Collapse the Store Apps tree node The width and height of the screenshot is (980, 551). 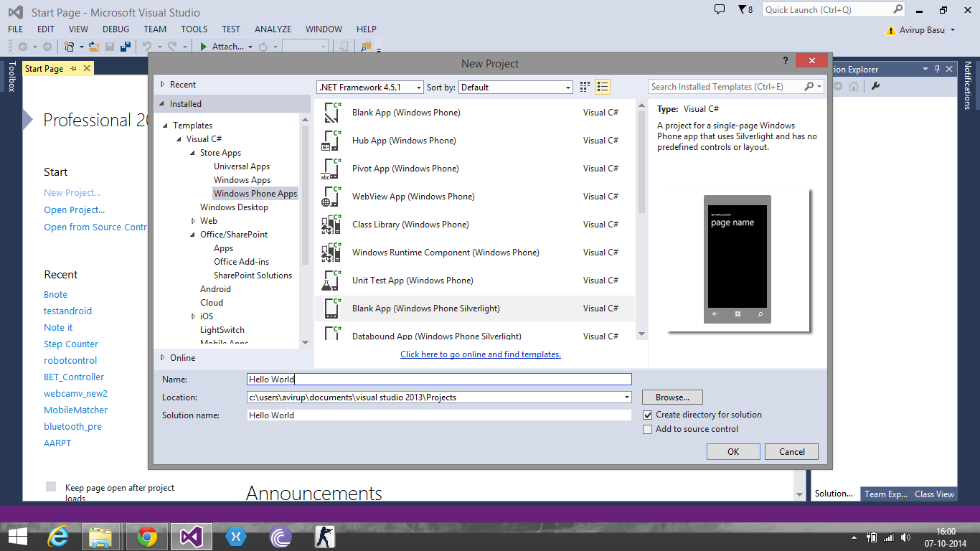(x=193, y=153)
